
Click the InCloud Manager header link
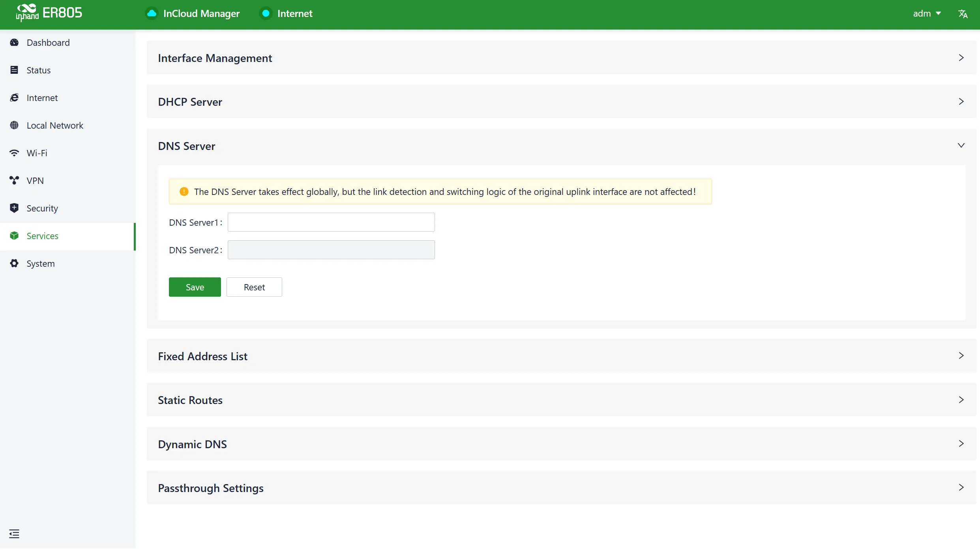(201, 13)
